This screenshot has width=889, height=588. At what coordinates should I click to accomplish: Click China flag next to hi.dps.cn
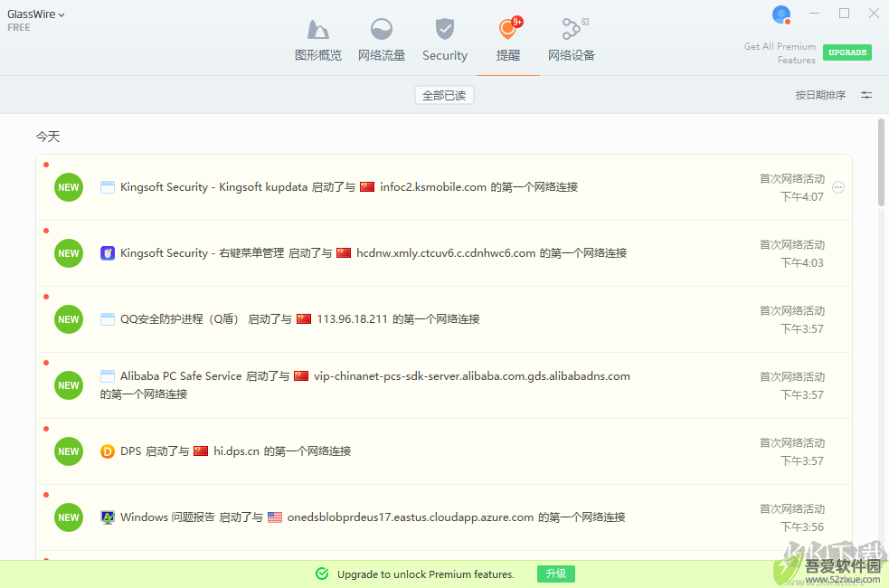(201, 450)
